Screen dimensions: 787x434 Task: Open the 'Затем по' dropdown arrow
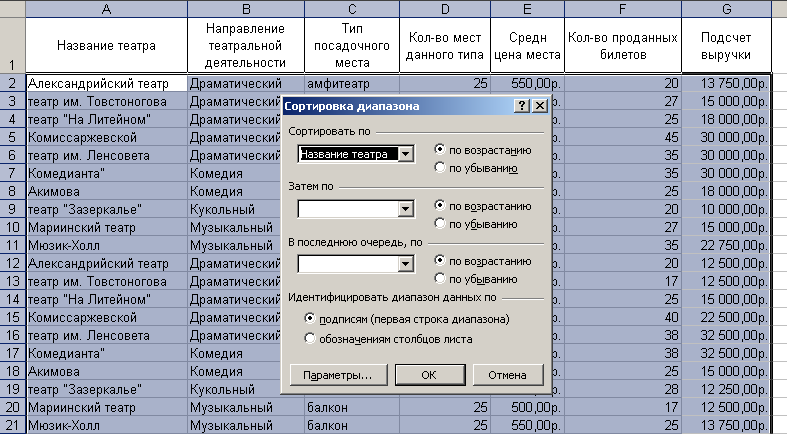406,209
